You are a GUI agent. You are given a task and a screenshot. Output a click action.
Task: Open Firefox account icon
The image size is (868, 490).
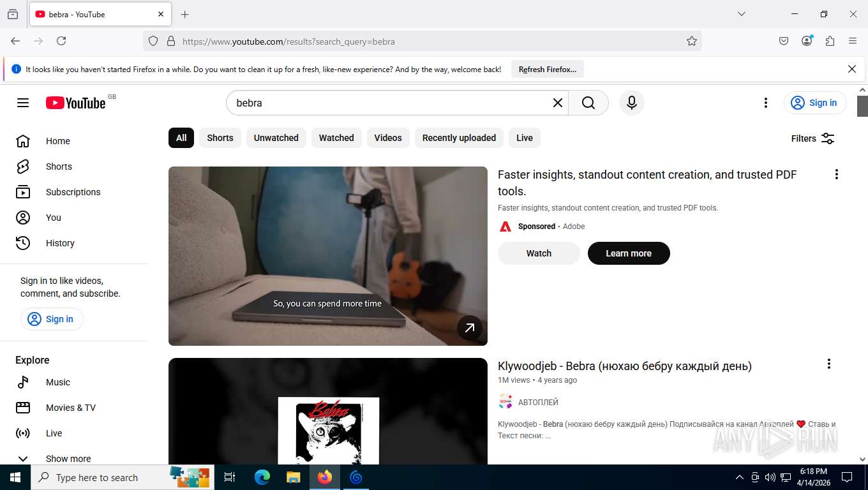pyautogui.click(x=807, y=41)
